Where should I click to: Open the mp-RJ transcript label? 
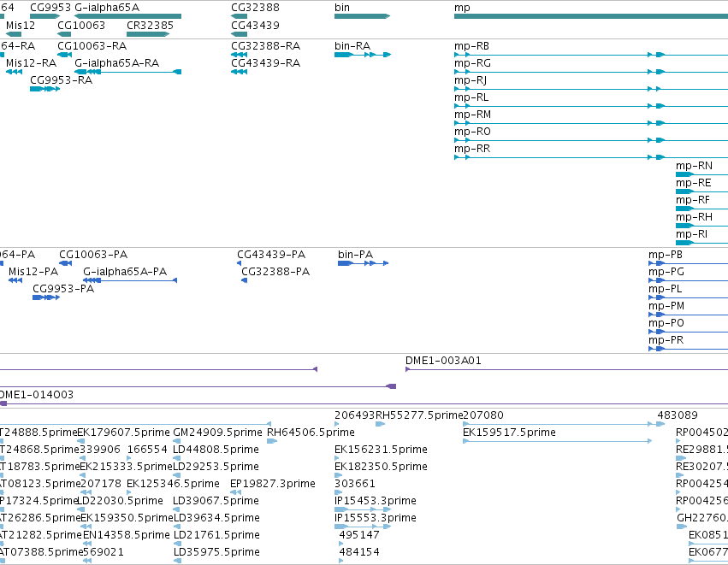(x=471, y=80)
